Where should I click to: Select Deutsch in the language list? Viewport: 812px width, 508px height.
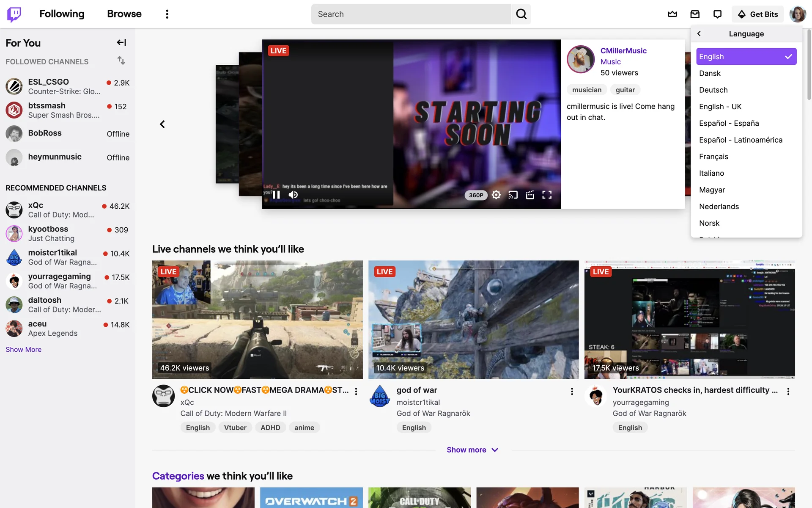[713, 90]
